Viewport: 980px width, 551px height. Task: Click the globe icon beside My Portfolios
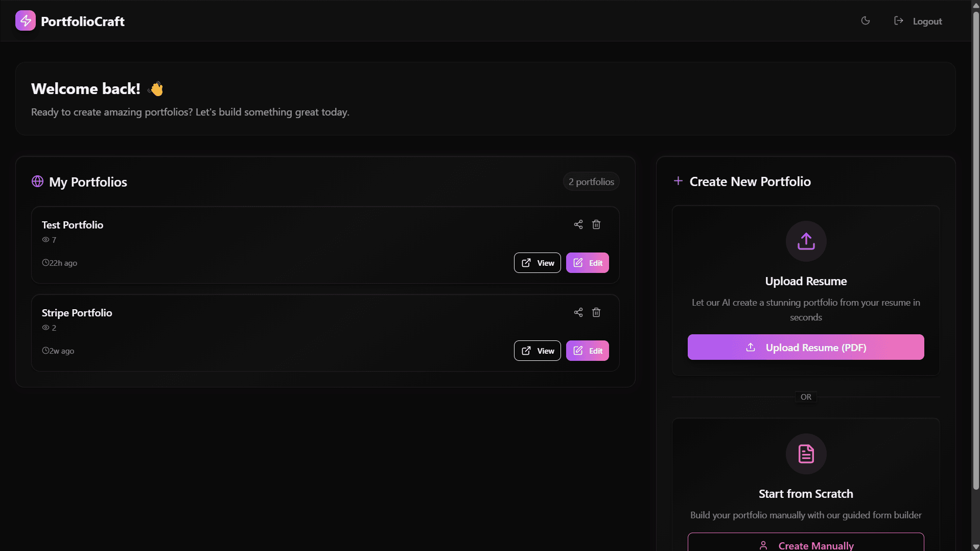tap(37, 181)
